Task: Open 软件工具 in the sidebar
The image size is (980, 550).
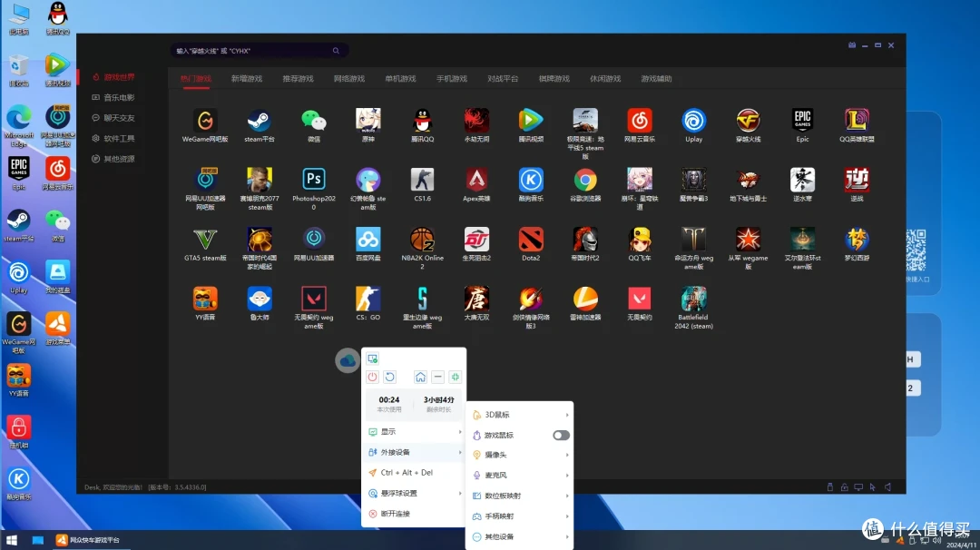Action: tap(113, 138)
